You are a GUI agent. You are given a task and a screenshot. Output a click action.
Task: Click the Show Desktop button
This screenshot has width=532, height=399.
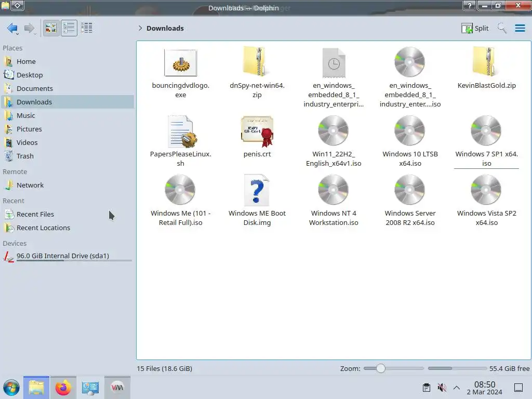point(518,388)
